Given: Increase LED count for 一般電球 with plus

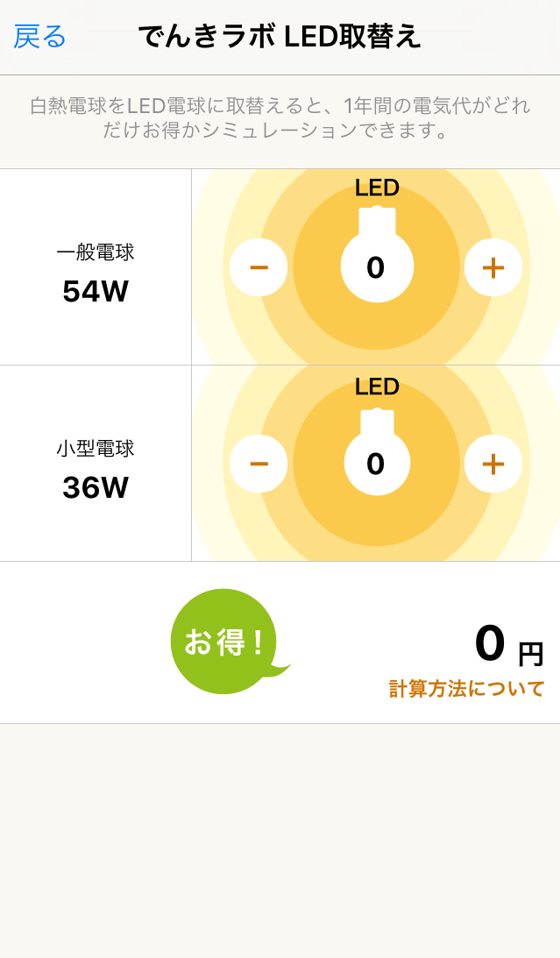Looking at the screenshot, I should point(493,267).
